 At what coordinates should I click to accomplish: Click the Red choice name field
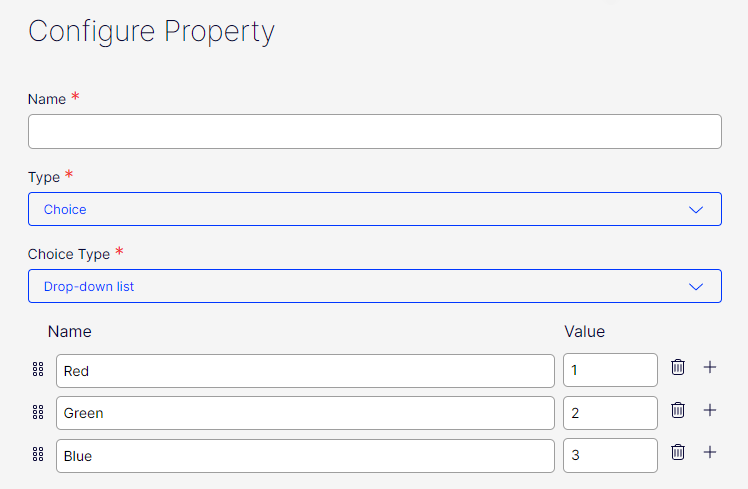[305, 371]
